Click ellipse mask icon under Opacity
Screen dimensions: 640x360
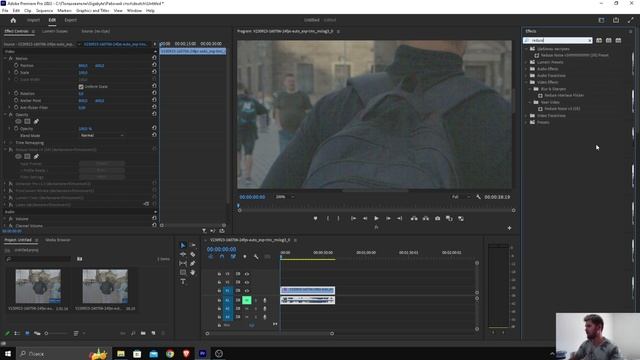[18, 121]
